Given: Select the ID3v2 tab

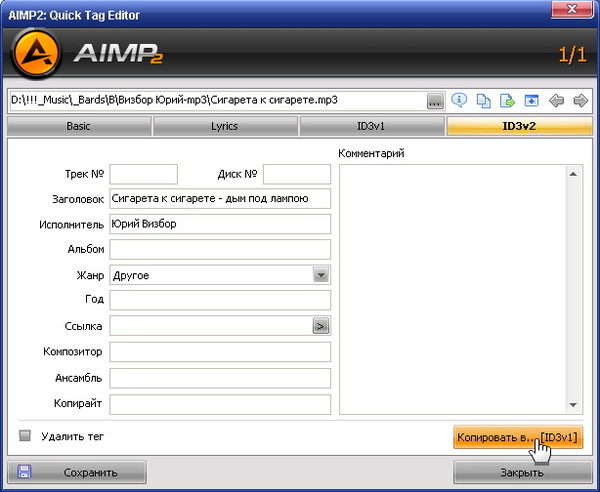Looking at the screenshot, I should [519, 126].
